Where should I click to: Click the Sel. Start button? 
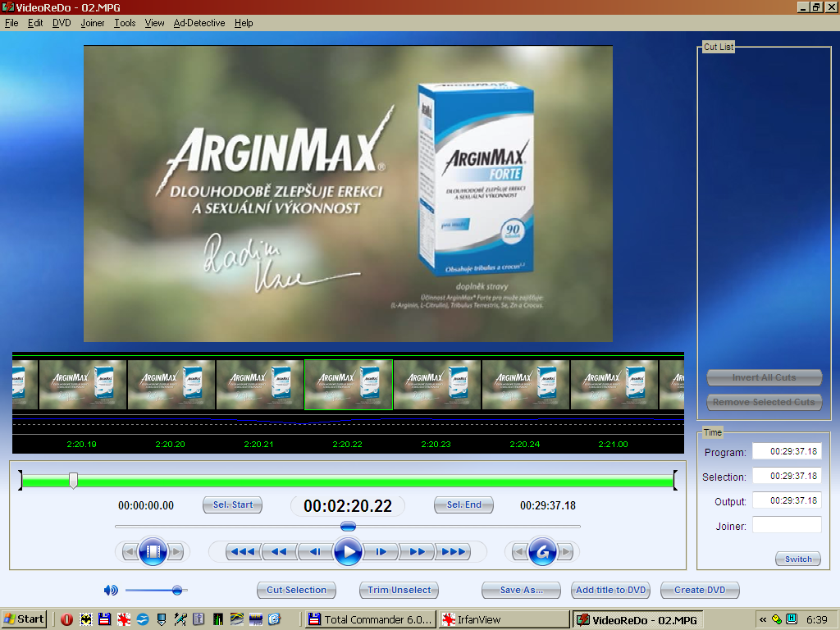coord(232,504)
